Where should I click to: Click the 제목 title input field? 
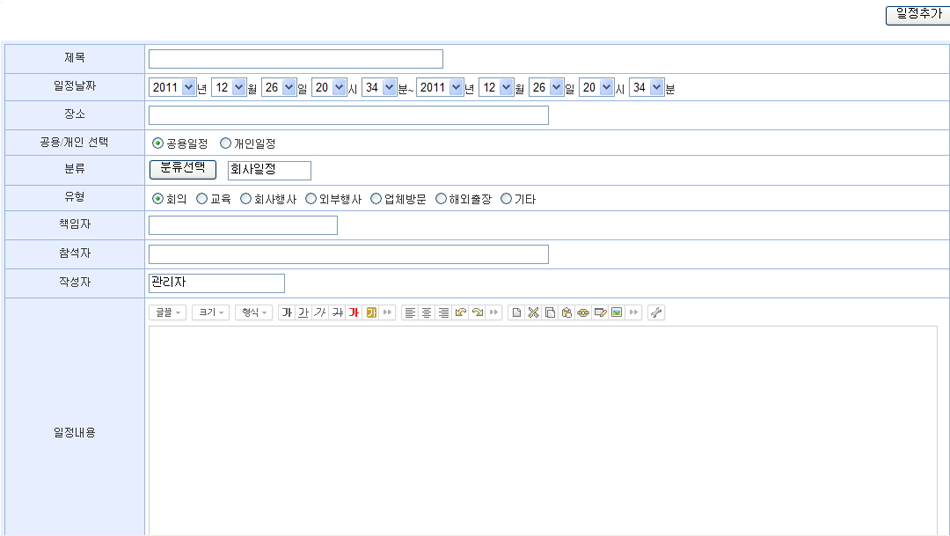click(x=295, y=59)
